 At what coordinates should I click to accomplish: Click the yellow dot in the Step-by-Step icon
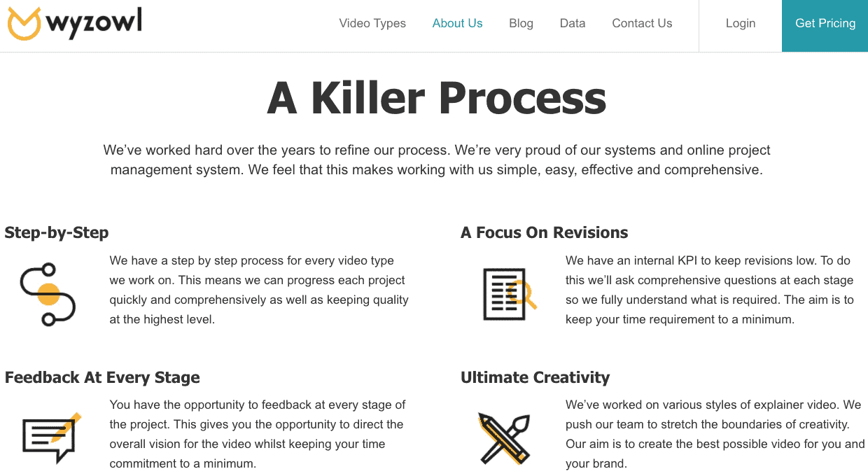tap(49, 293)
